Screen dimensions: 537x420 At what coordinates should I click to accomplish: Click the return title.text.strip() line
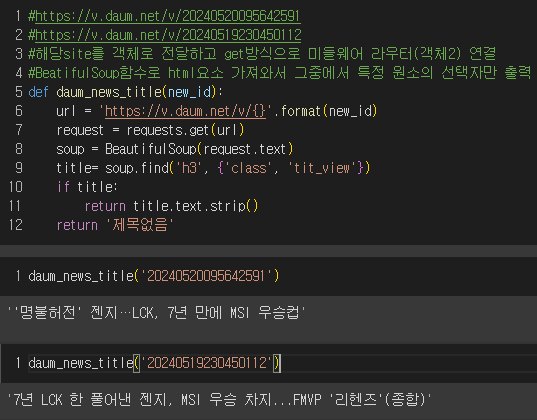pos(171,206)
